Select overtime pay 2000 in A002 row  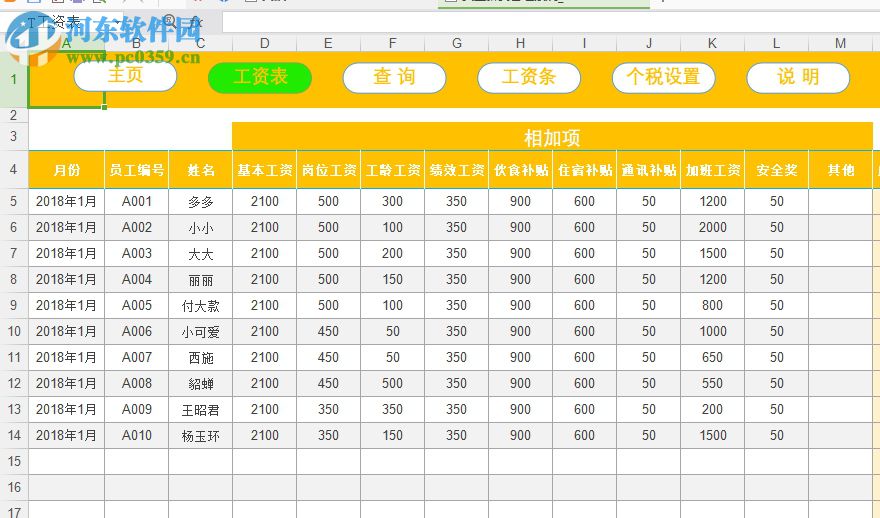point(712,227)
